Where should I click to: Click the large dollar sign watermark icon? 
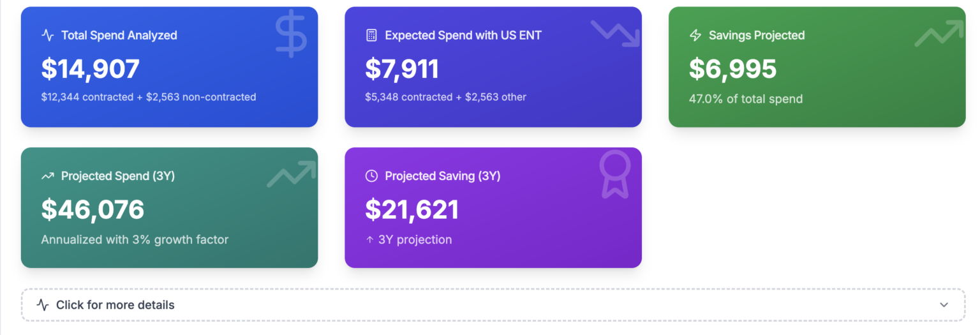(x=291, y=34)
